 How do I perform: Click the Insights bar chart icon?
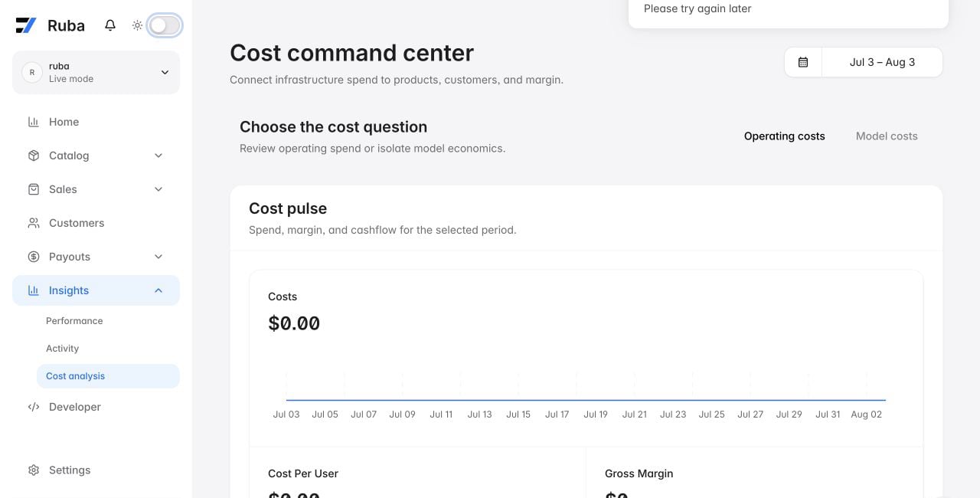(34, 290)
